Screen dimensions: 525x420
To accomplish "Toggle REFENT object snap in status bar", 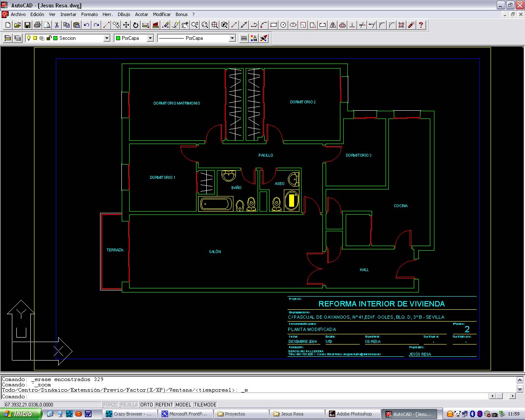I will coord(164,405).
